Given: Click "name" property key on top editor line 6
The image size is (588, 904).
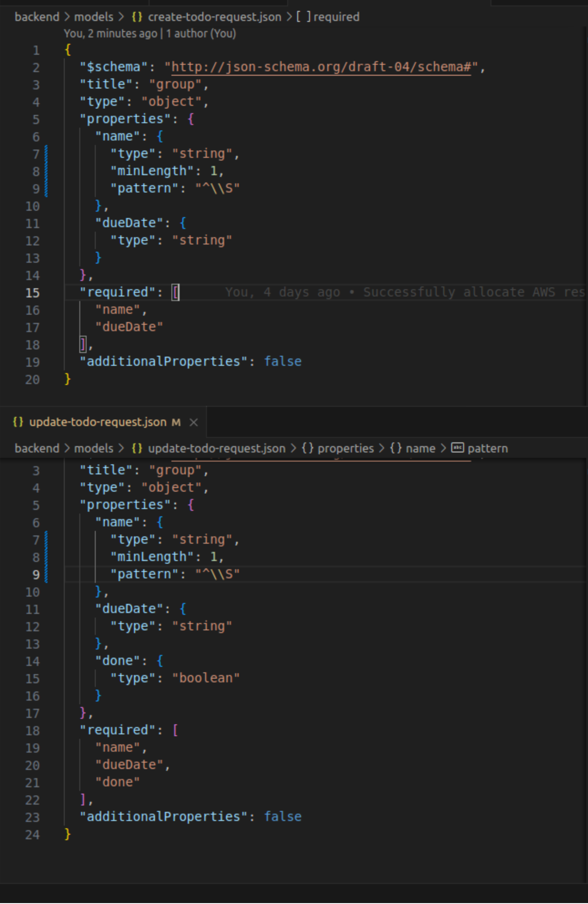Looking at the screenshot, I should click(118, 136).
